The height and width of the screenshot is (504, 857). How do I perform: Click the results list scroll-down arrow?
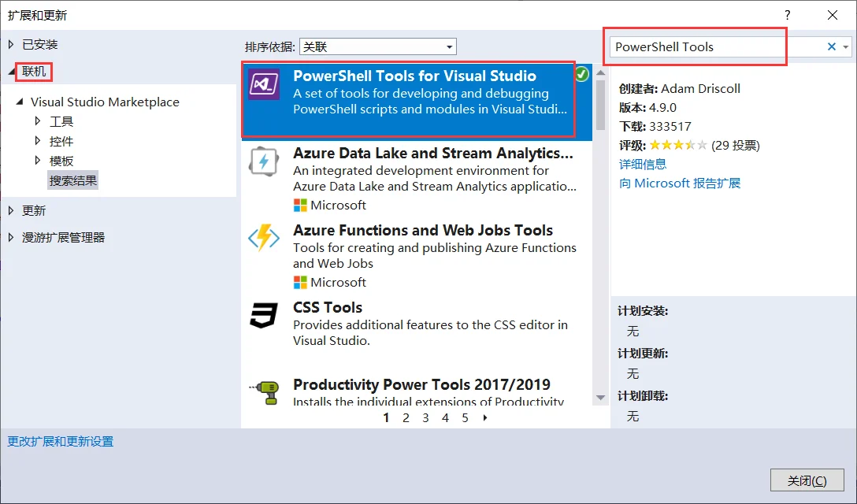click(601, 398)
